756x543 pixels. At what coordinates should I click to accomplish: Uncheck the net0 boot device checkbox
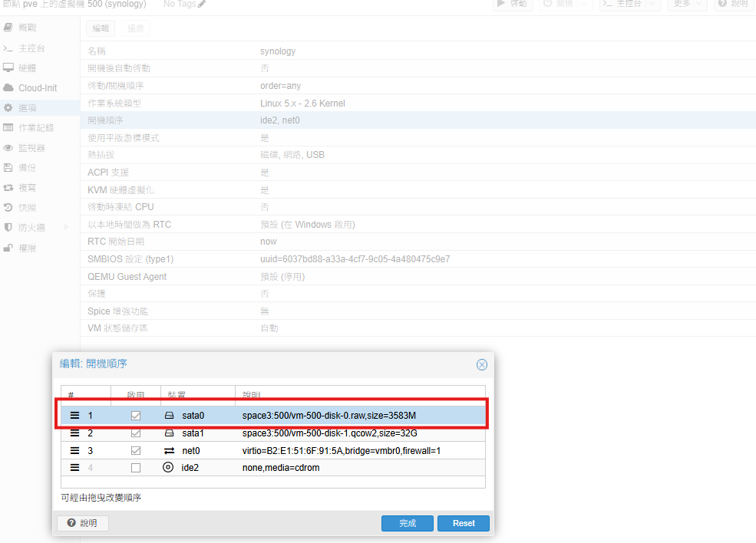coord(136,450)
